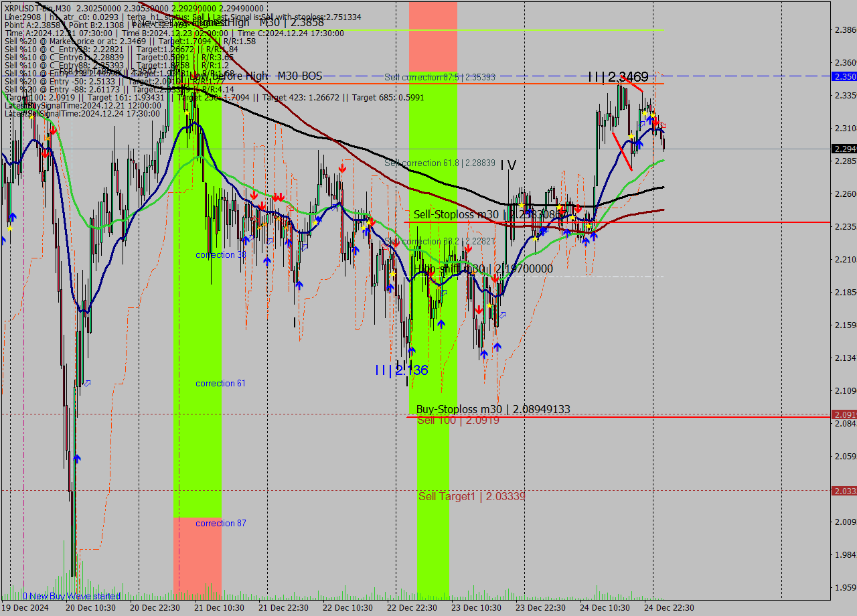Click the red zone beside 'correction 87' label

(198, 558)
